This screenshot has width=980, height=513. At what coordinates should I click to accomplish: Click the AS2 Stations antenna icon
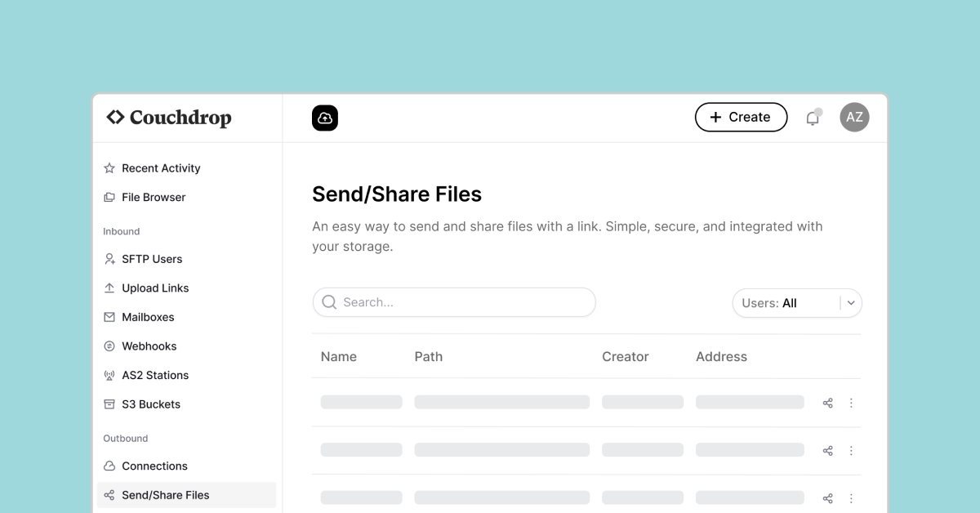(109, 375)
